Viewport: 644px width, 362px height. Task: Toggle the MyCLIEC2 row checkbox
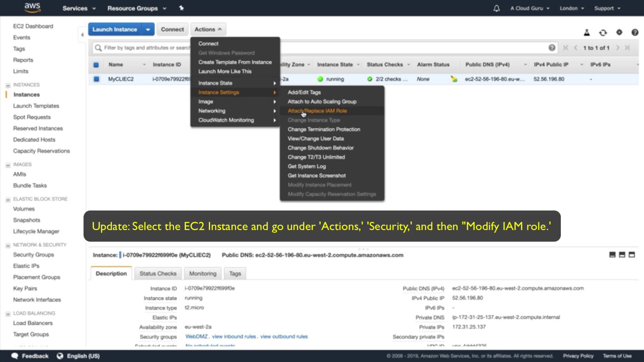tap(96, 79)
